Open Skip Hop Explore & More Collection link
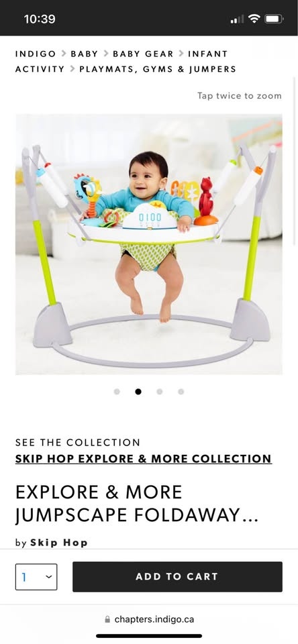 144,459
